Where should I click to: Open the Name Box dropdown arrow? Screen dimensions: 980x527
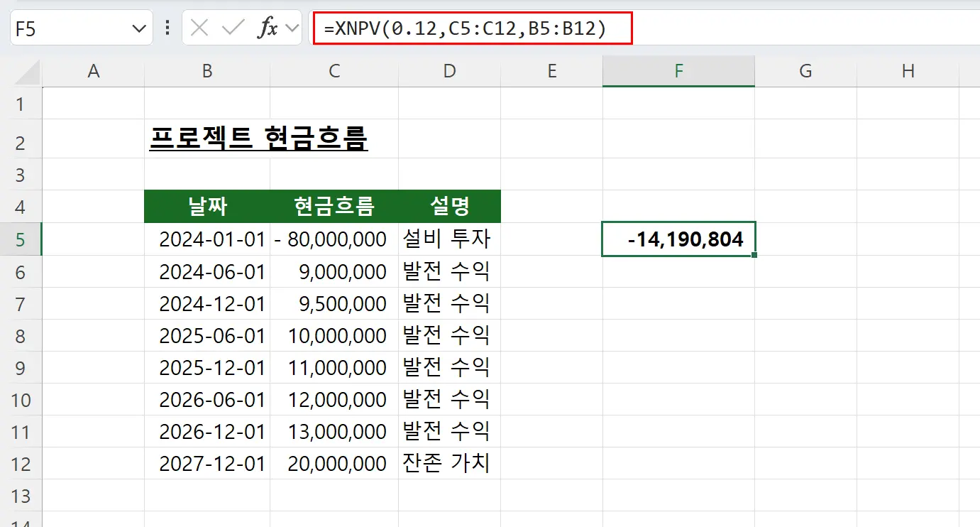click(139, 28)
